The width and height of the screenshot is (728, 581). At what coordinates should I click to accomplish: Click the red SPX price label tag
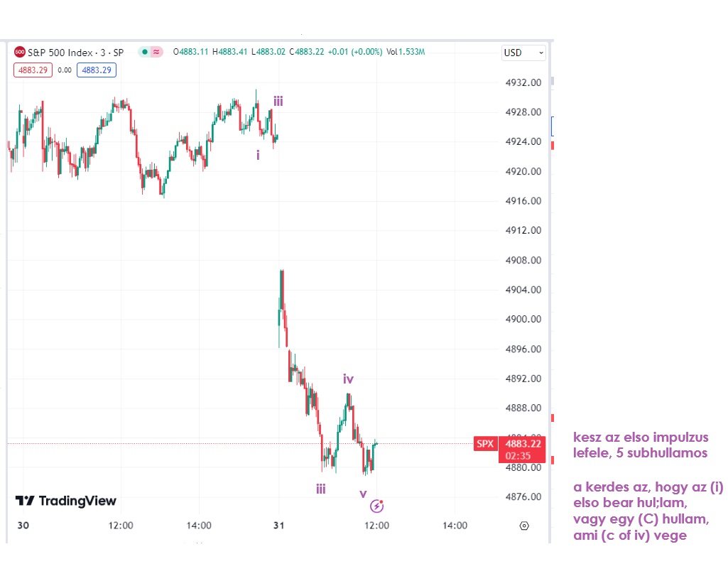[x=484, y=444]
